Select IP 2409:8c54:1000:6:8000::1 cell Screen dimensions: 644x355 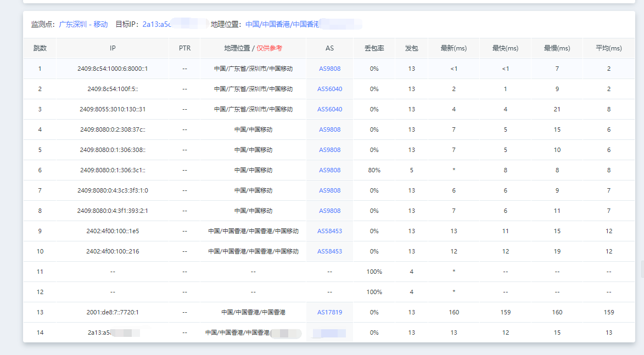coord(113,69)
